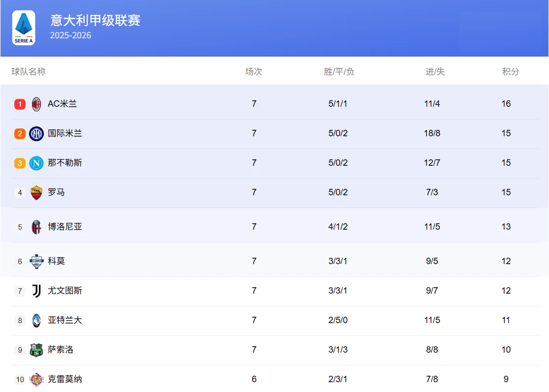
Task: Click the 罗马 team crest
Action: pyautogui.click(x=36, y=193)
